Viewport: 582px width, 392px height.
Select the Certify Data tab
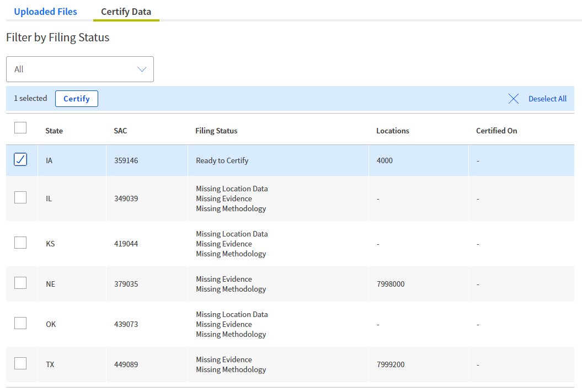click(x=126, y=12)
